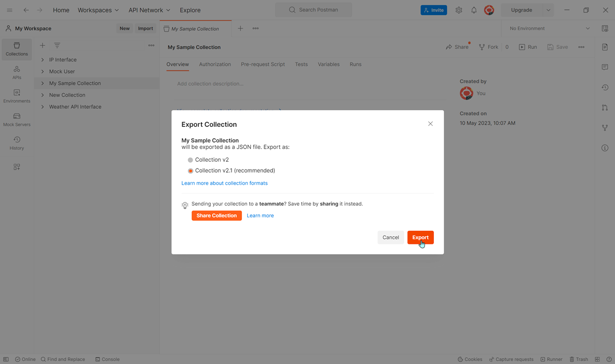Screen dimensions: 615x364
Task: Open collection info icon in right sidebar
Action: (x=605, y=148)
